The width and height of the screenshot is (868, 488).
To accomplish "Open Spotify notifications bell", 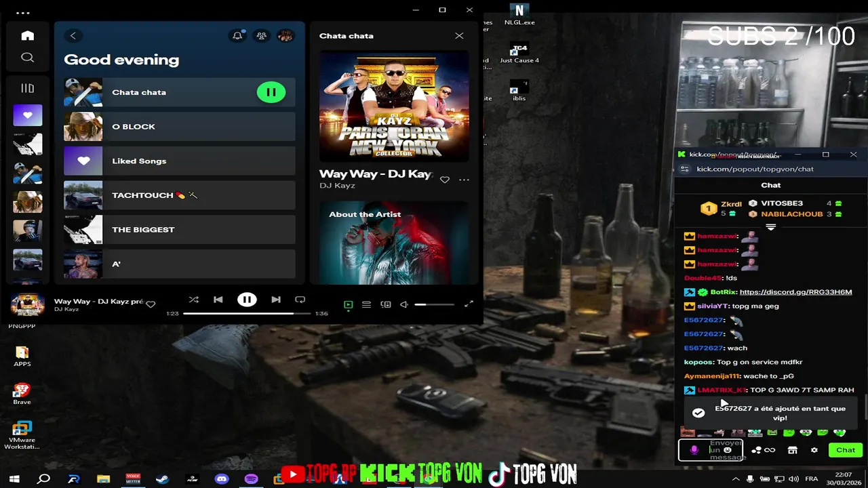I will [237, 36].
